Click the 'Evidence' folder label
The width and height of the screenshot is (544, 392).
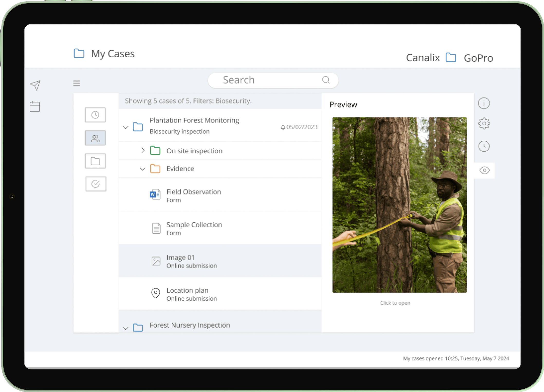pyautogui.click(x=180, y=168)
